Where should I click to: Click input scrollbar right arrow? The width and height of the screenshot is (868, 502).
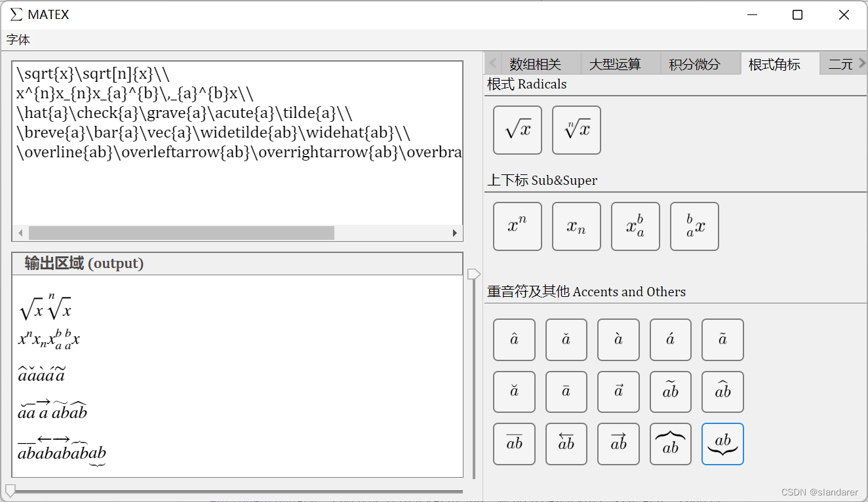(x=455, y=233)
